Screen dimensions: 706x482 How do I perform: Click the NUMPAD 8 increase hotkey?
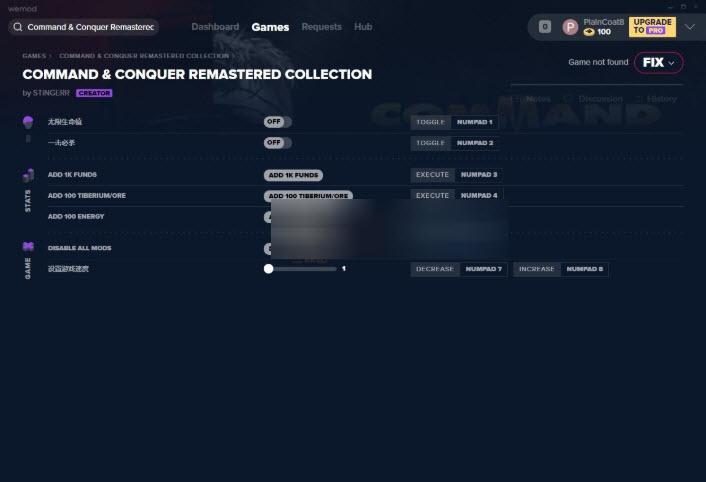[584, 269]
